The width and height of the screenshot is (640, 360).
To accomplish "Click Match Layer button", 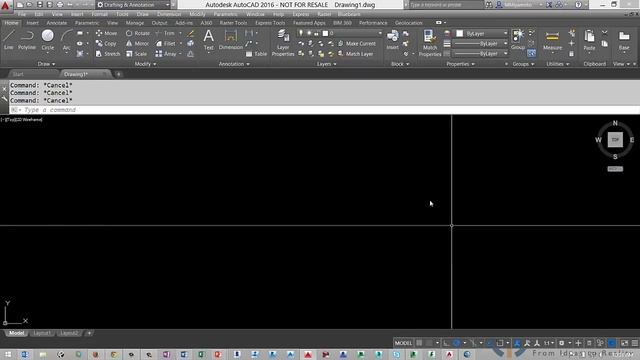I will click(356, 53).
